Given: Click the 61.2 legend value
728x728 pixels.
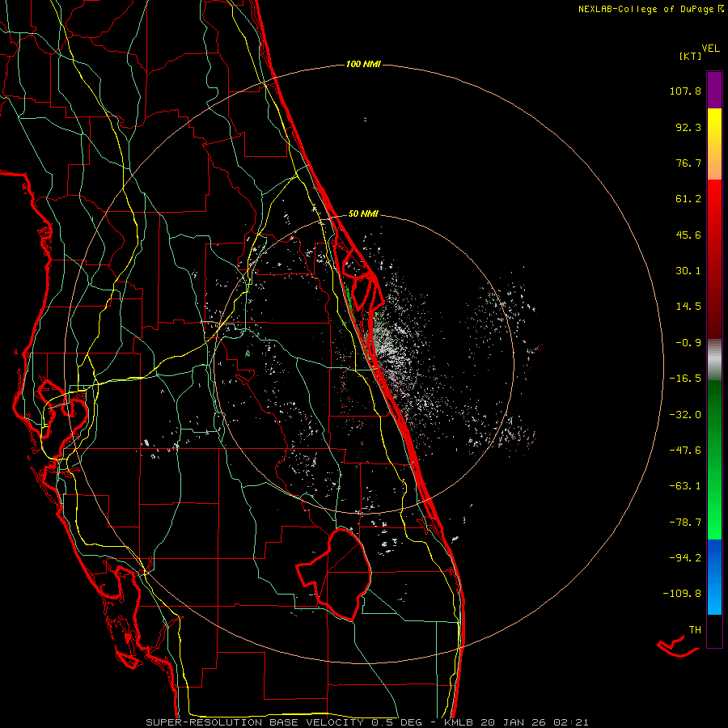Looking at the screenshot, I should tap(688, 199).
